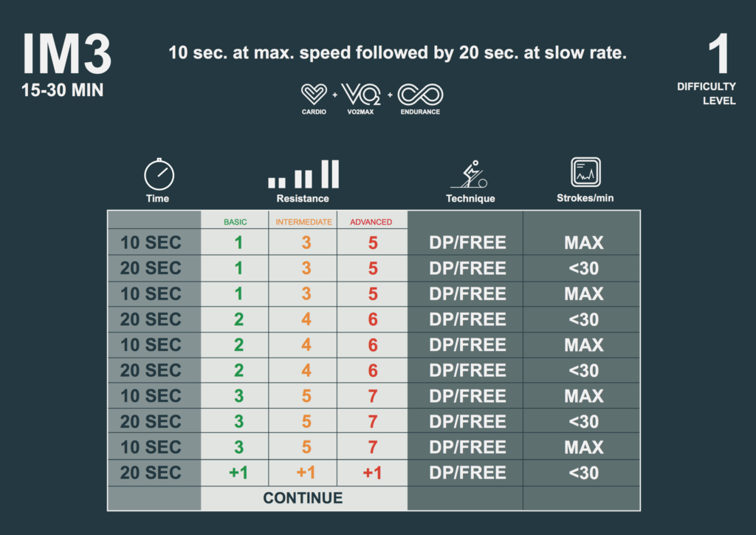Screen dimensions: 756x535
Task: Select the ADVANCED resistance column header
Action: pos(371,222)
